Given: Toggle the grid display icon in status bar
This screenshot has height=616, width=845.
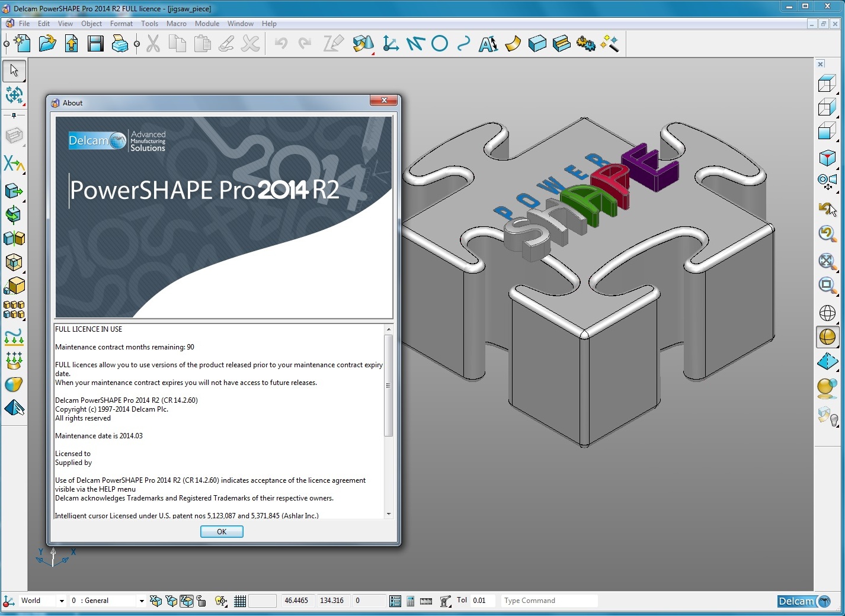Looking at the screenshot, I should coord(240,601).
